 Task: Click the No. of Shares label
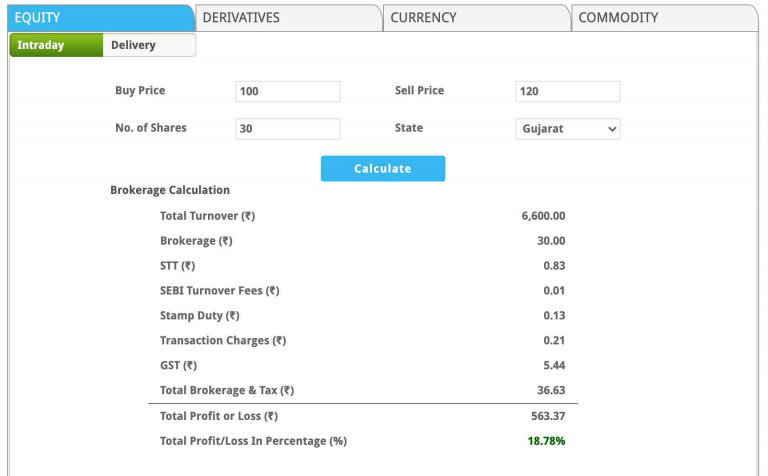coord(151,128)
